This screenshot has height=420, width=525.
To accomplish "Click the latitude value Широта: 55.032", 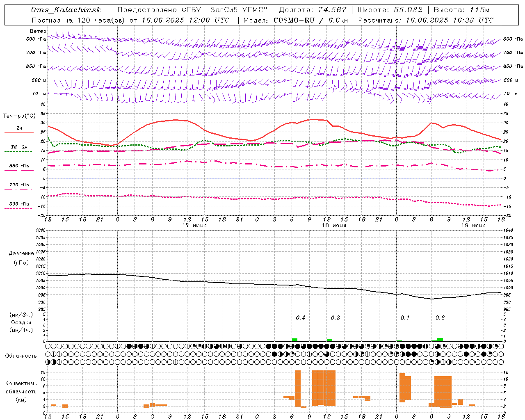I will [x=390, y=10].
